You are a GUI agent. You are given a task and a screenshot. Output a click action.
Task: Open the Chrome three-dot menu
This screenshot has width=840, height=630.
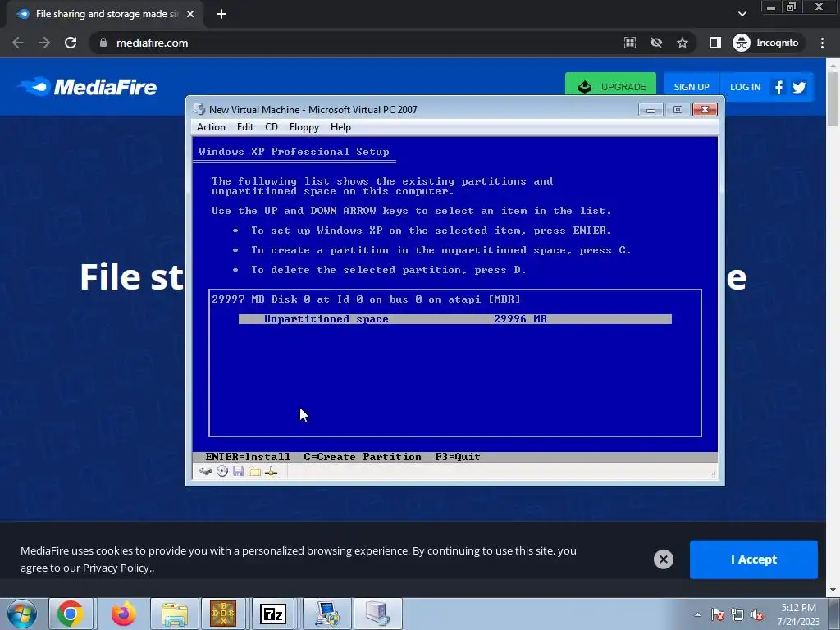pyautogui.click(x=822, y=43)
